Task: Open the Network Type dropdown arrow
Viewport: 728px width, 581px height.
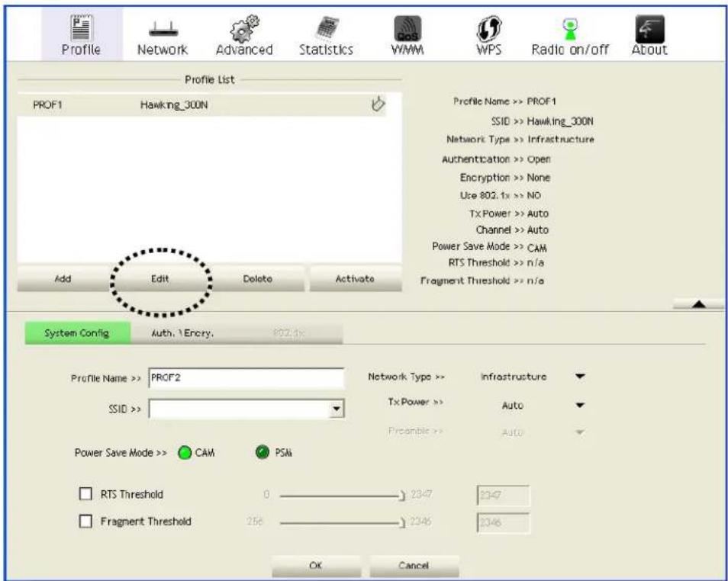Action: pos(580,377)
